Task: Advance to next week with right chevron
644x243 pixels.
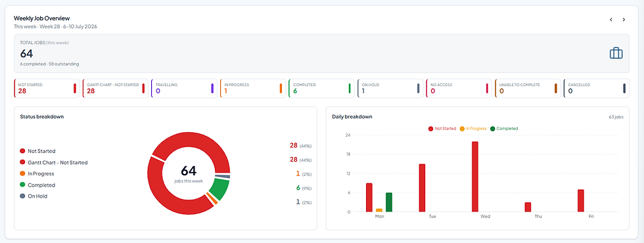Action: pyautogui.click(x=624, y=20)
